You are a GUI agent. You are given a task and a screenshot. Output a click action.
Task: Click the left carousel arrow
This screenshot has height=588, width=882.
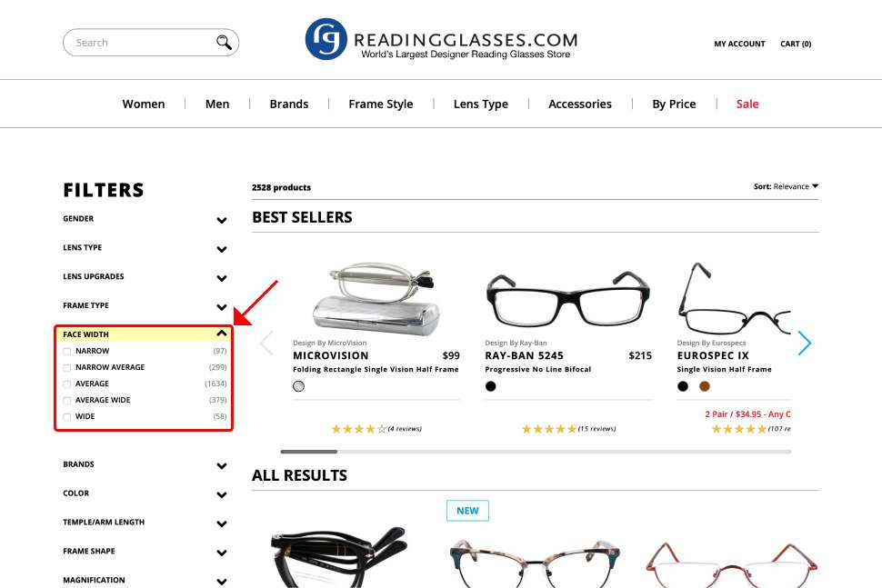[266, 343]
